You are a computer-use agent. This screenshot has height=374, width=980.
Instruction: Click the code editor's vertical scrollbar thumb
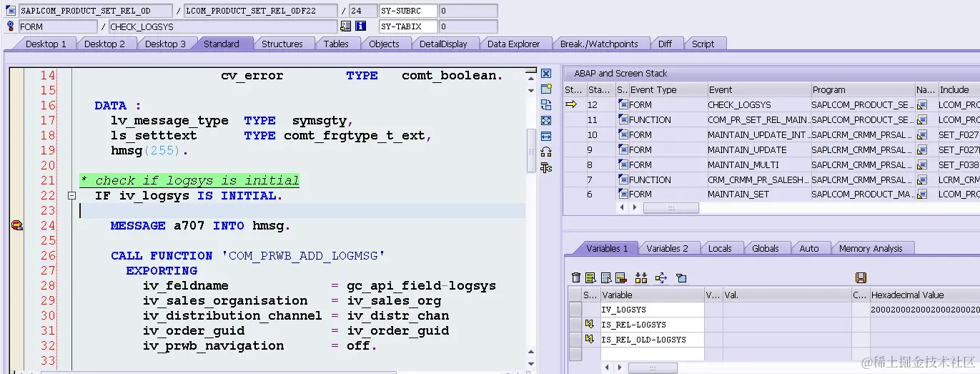pos(530,152)
